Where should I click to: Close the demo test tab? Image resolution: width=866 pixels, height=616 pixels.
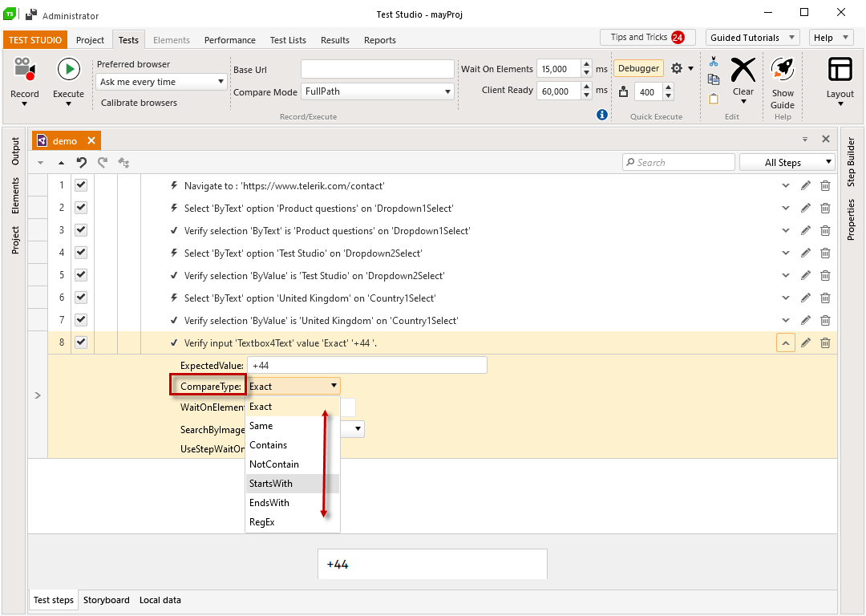91,140
